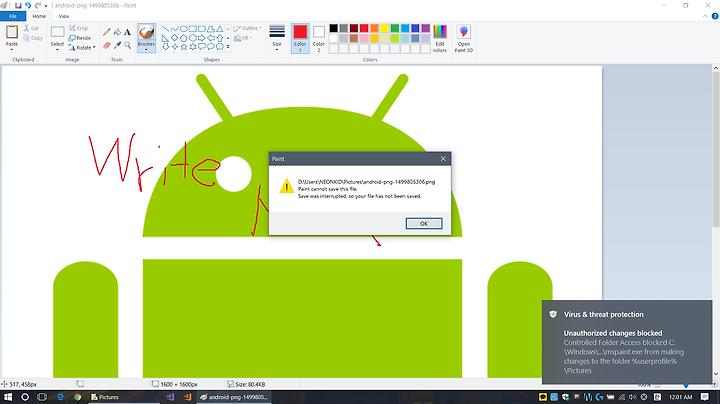720x404 pixels.
Task: Open the Windows Start menu
Action: tap(8, 397)
